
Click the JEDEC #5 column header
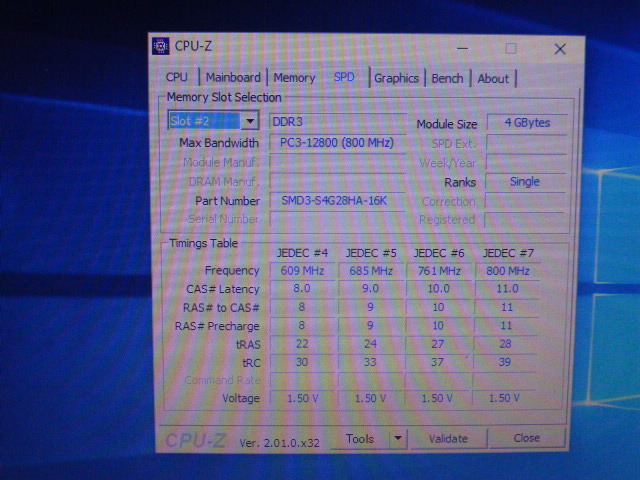click(371, 253)
